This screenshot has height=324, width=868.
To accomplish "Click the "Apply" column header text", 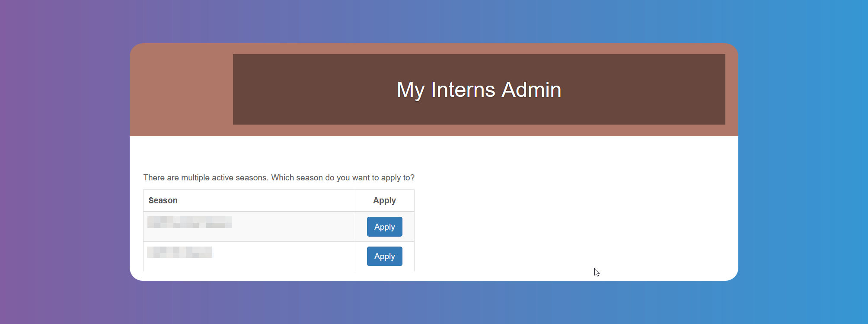I will click(384, 201).
